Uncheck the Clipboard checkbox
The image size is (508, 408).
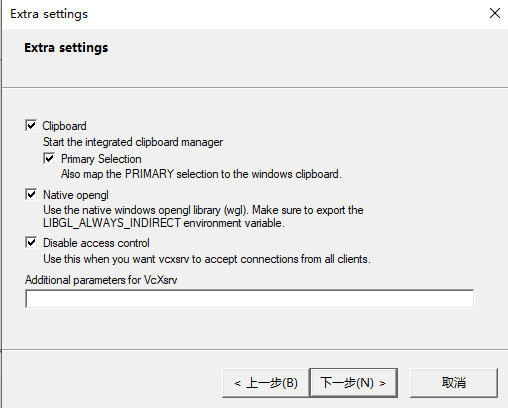[x=31, y=126]
